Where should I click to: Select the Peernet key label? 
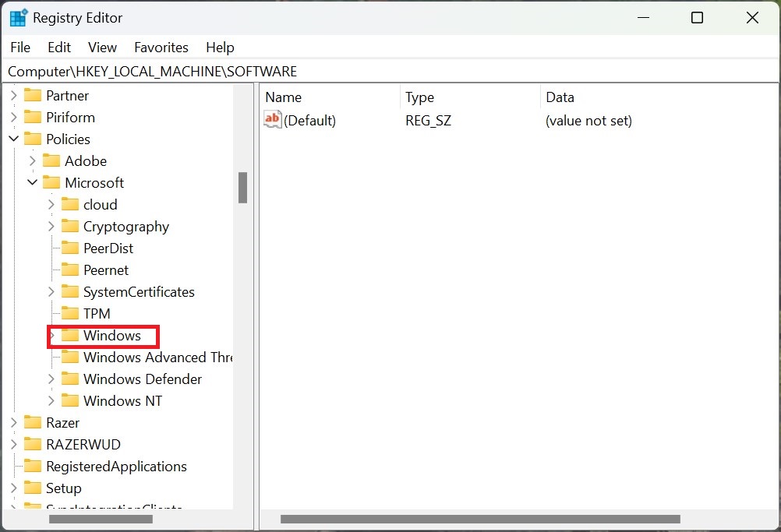106,270
